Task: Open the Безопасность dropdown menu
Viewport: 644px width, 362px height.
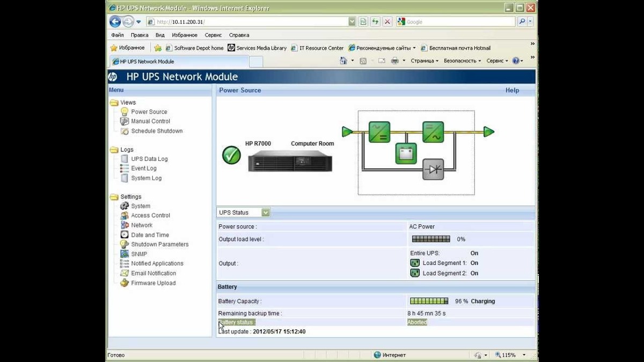Action: point(462,61)
